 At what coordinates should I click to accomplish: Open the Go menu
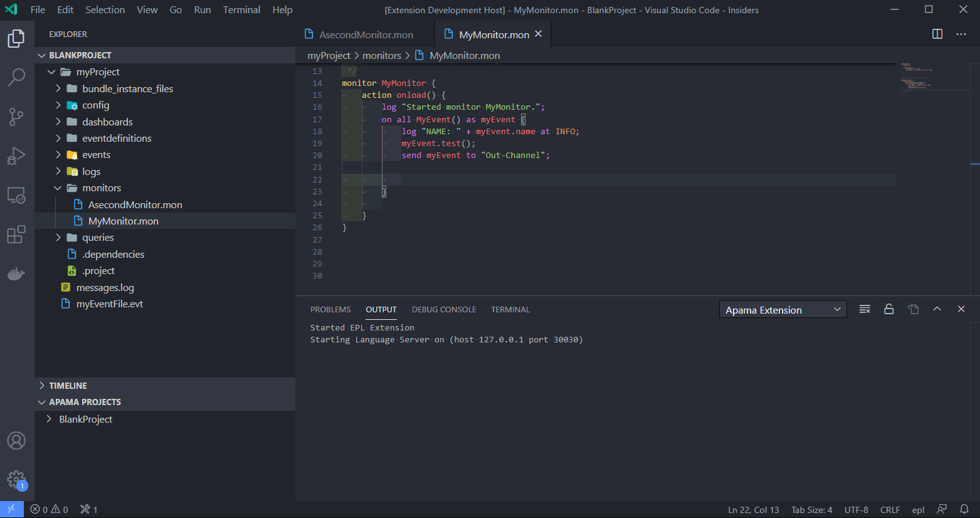(176, 9)
